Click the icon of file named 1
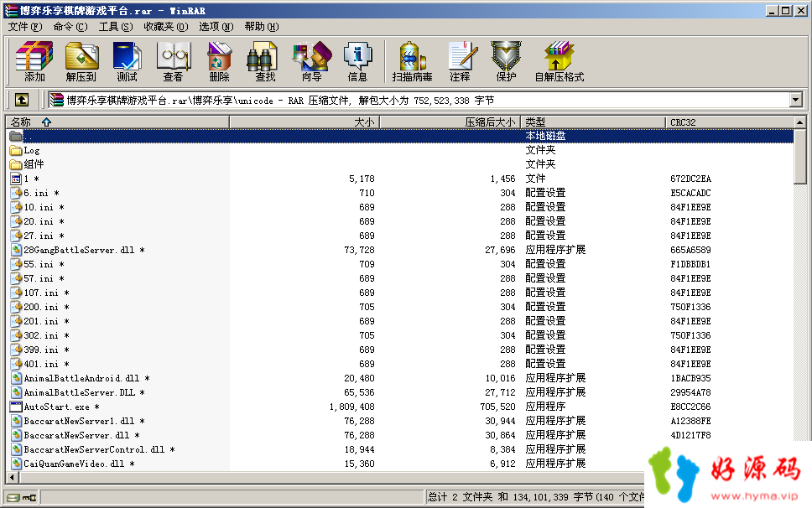Image resolution: width=812 pixels, height=508 pixels. click(x=16, y=179)
